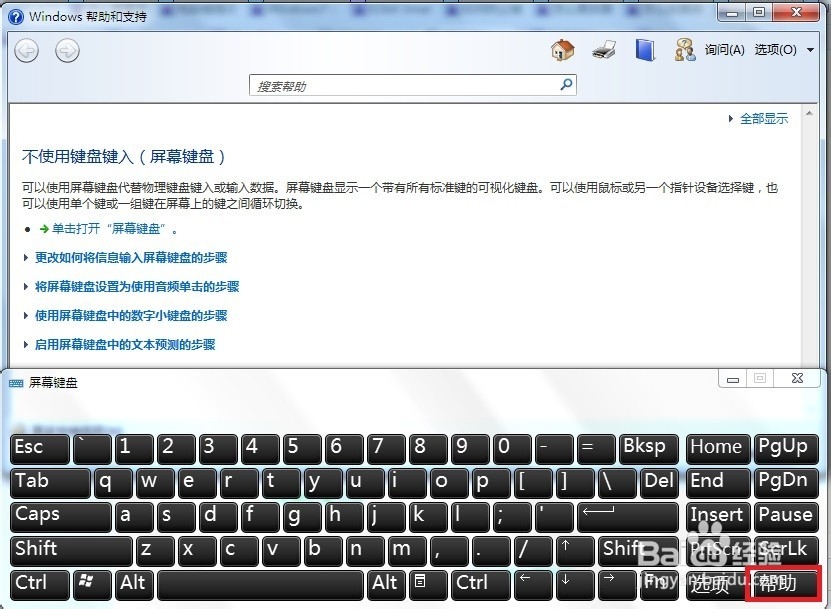
Task: Click the number 1 key
Action: 134,449
